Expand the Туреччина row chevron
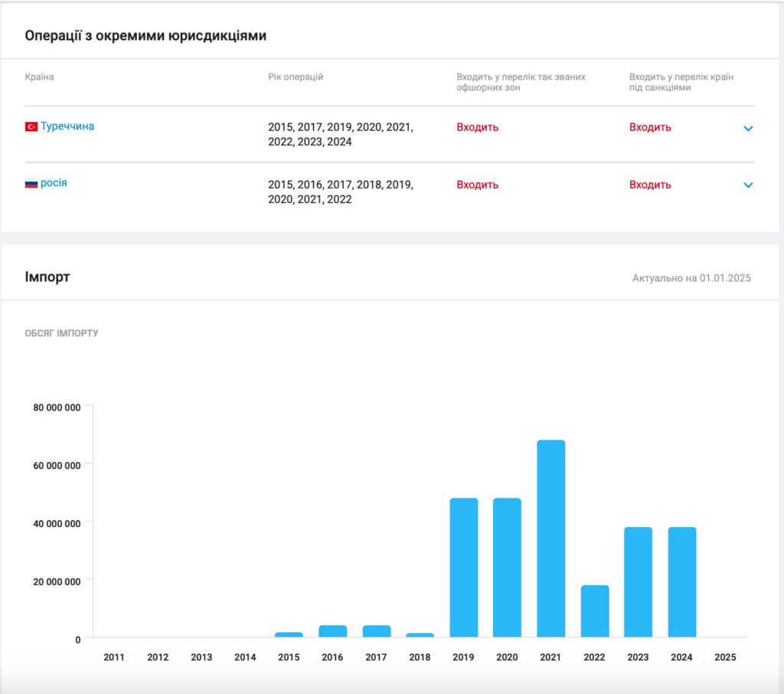Image resolution: width=784 pixels, height=694 pixels. [x=748, y=129]
